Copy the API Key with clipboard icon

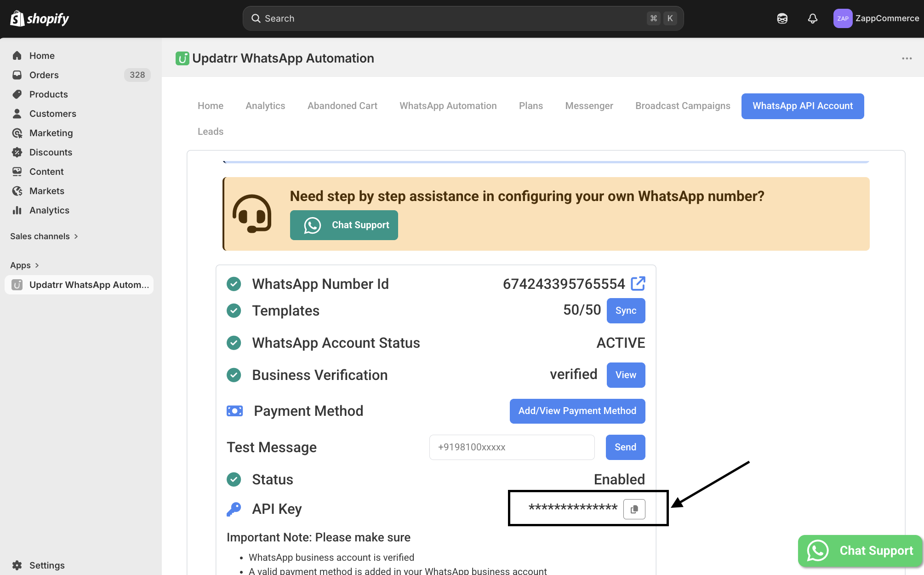pos(634,509)
